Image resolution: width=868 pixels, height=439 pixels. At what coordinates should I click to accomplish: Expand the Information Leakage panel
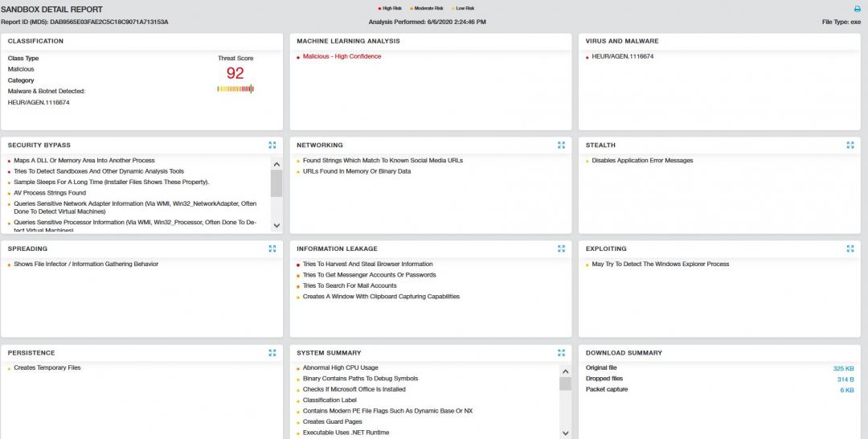[x=561, y=249]
